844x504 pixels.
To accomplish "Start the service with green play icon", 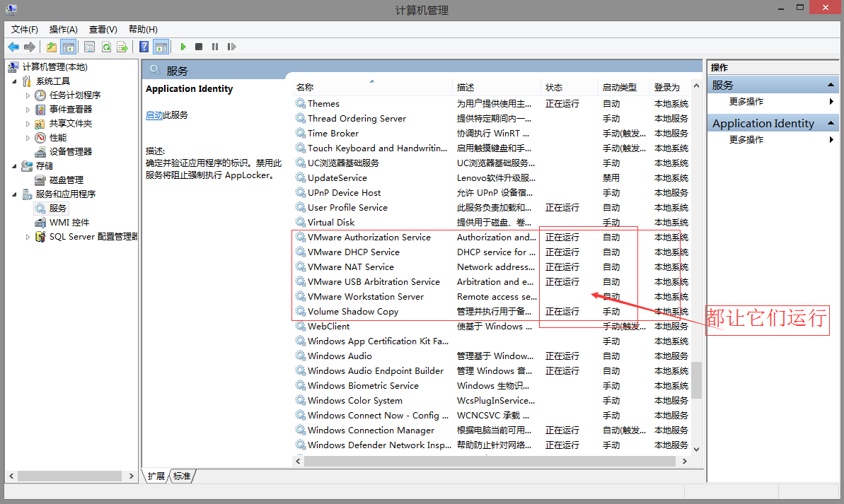I will pyautogui.click(x=183, y=47).
